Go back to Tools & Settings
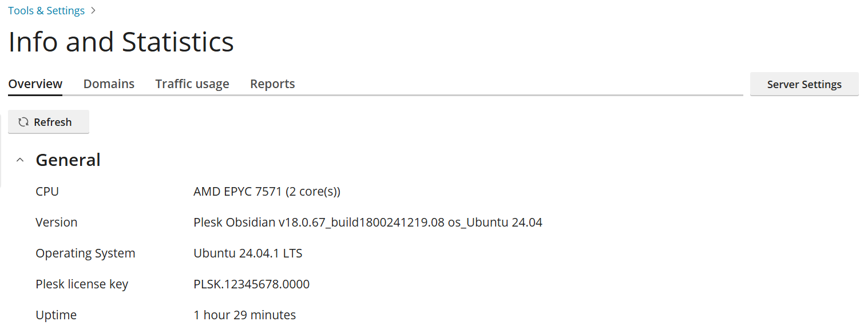The image size is (868, 333). pyautogui.click(x=46, y=11)
